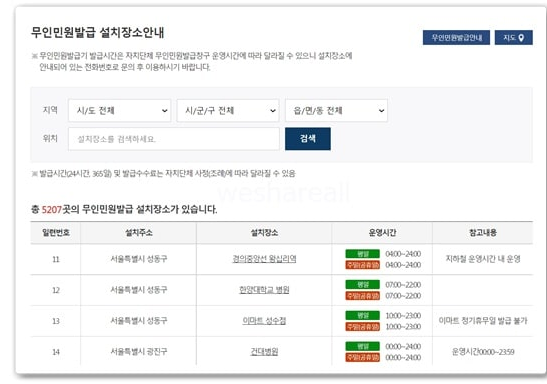Select serial number 12 cell
Screen dimensions: 547x384
[56, 290]
